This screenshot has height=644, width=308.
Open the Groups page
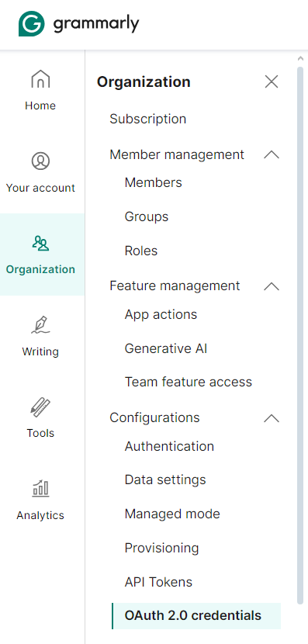pos(147,216)
